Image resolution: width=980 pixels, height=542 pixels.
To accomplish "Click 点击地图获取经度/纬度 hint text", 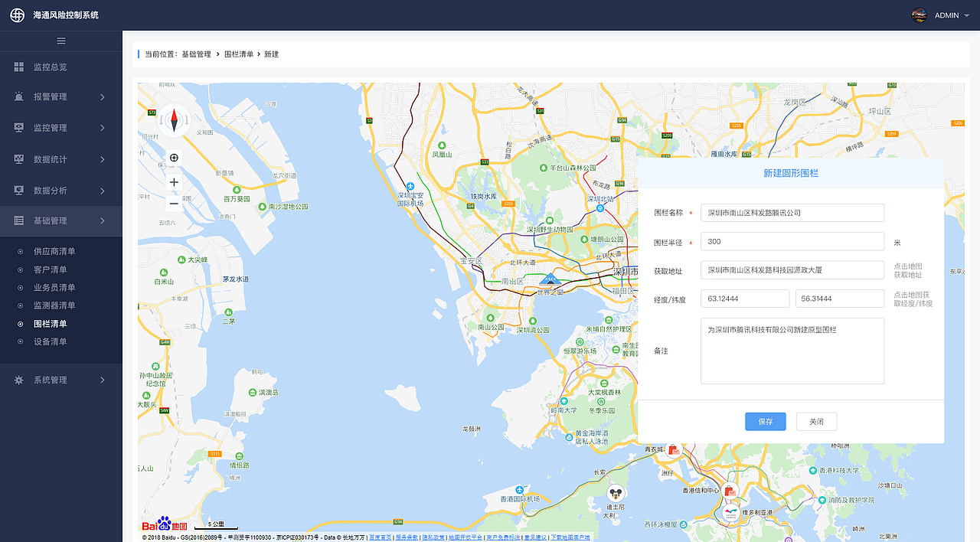I will pyautogui.click(x=913, y=299).
